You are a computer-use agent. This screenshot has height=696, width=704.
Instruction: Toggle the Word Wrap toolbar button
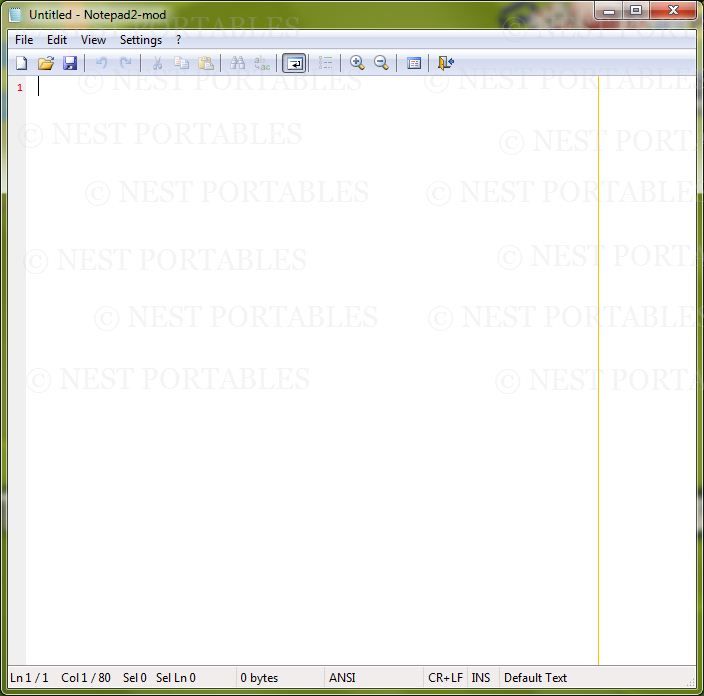tap(294, 63)
